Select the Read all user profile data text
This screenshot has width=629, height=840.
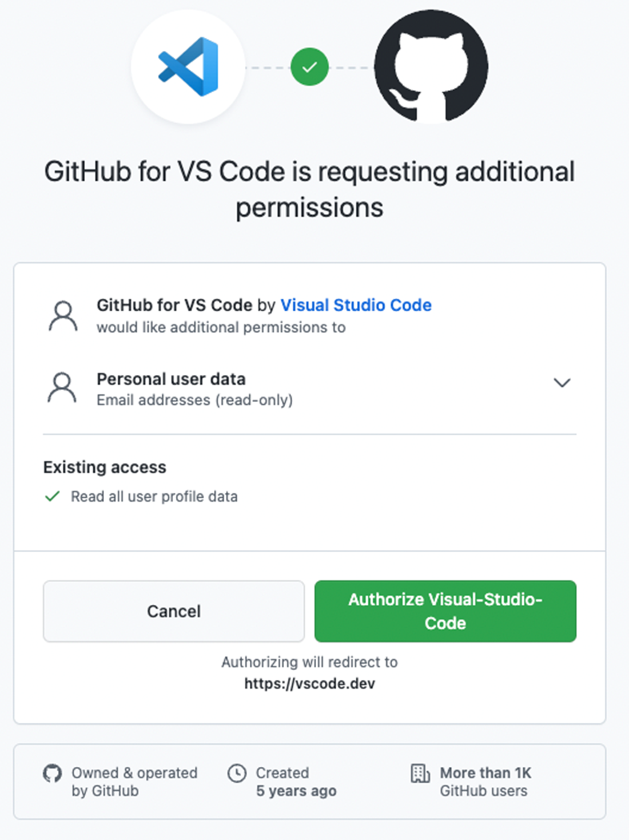point(154,496)
